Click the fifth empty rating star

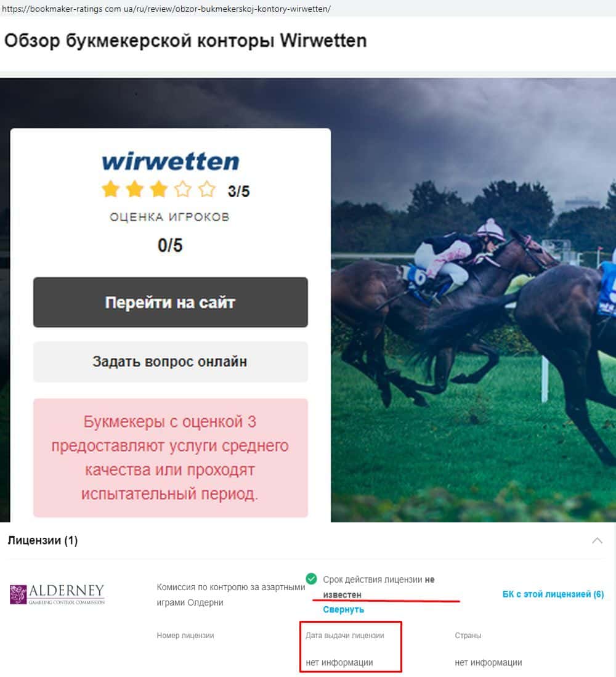[207, 190]
